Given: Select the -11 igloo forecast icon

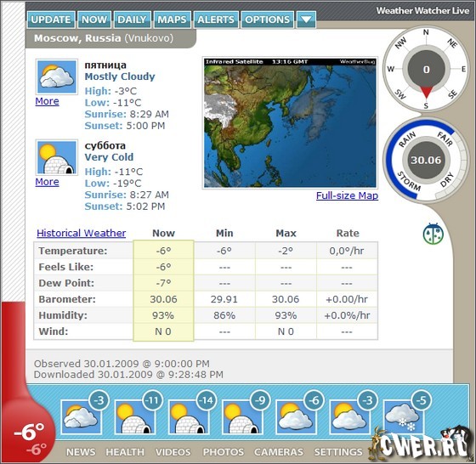Looking at the screenshot, I should click(135, 417).
